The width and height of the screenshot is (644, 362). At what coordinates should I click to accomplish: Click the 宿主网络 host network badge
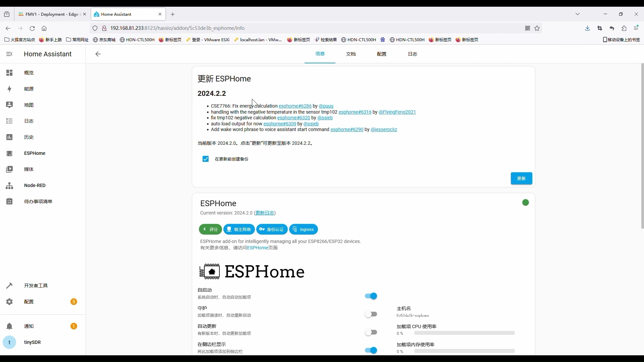coord(239,229)
